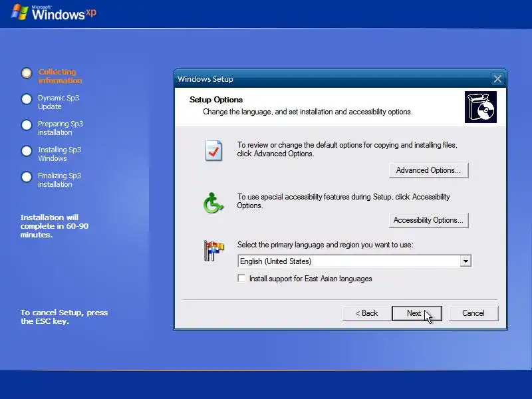532x399 pixels.
Task: Click the Windows Setup title bar text
Action: pyautogui.click(x=205, y=79)
